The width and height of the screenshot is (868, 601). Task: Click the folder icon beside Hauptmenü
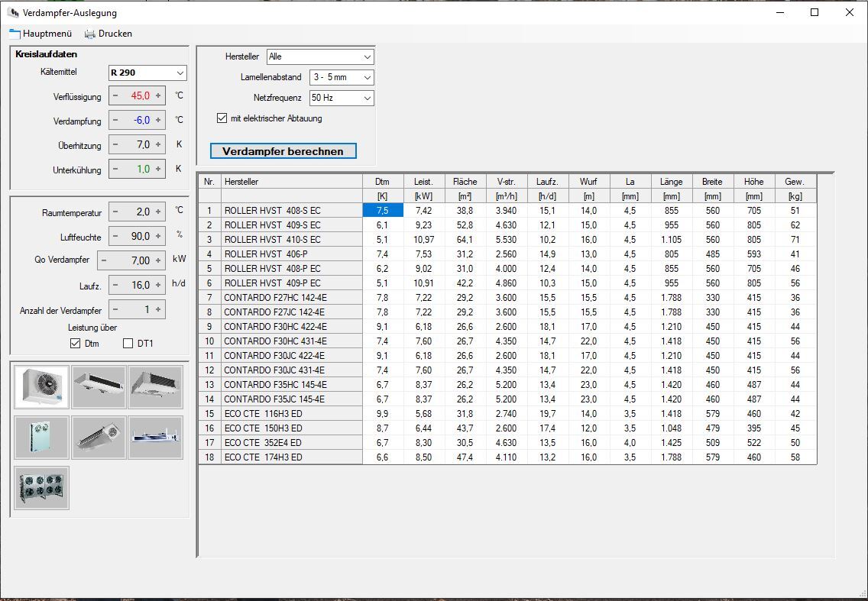[15, 34]
